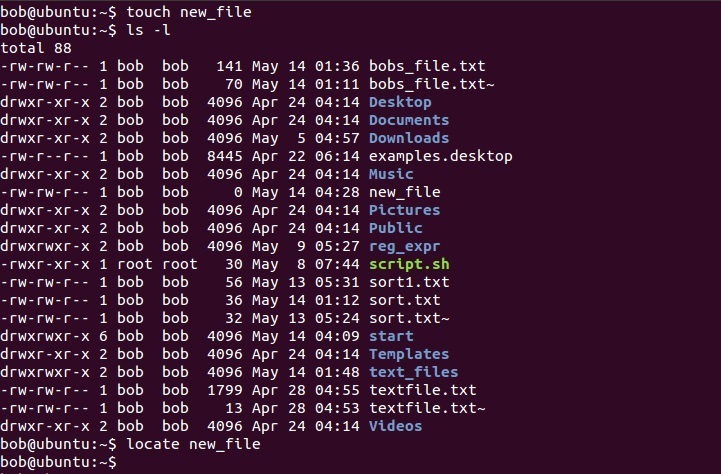Screen dimensions: 721x474
Task: Select the Public folder entry
Action: [x=395, y=228]
